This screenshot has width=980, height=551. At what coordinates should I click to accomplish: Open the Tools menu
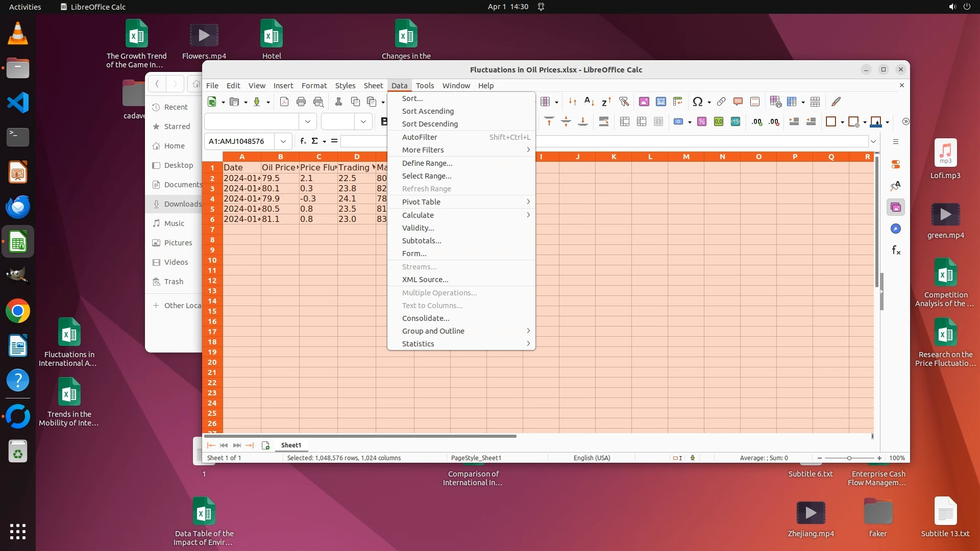(425, 86)
